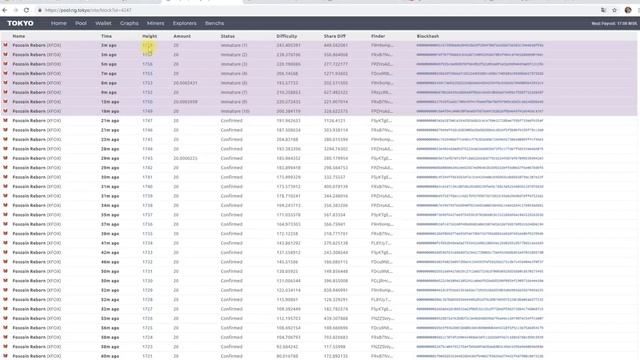Click the finder address in the 41m ago row
This screenshot has height=360, width=640.
(x=382, y=243)
